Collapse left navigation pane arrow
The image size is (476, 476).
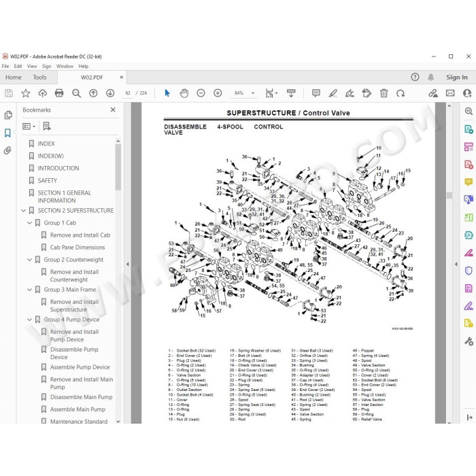click(128, 264)
